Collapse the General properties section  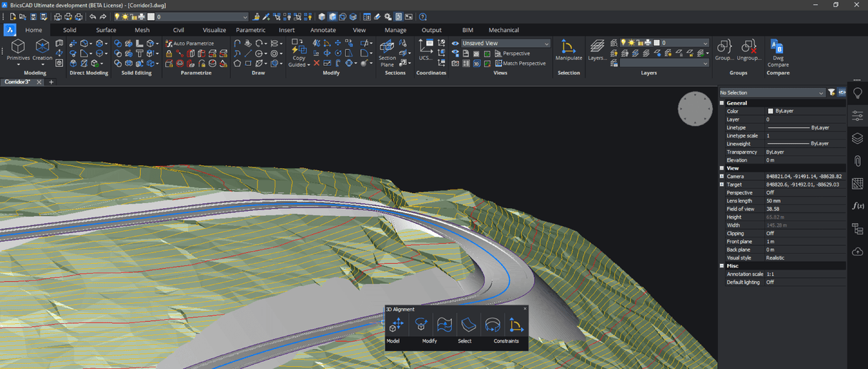[722, 103]
